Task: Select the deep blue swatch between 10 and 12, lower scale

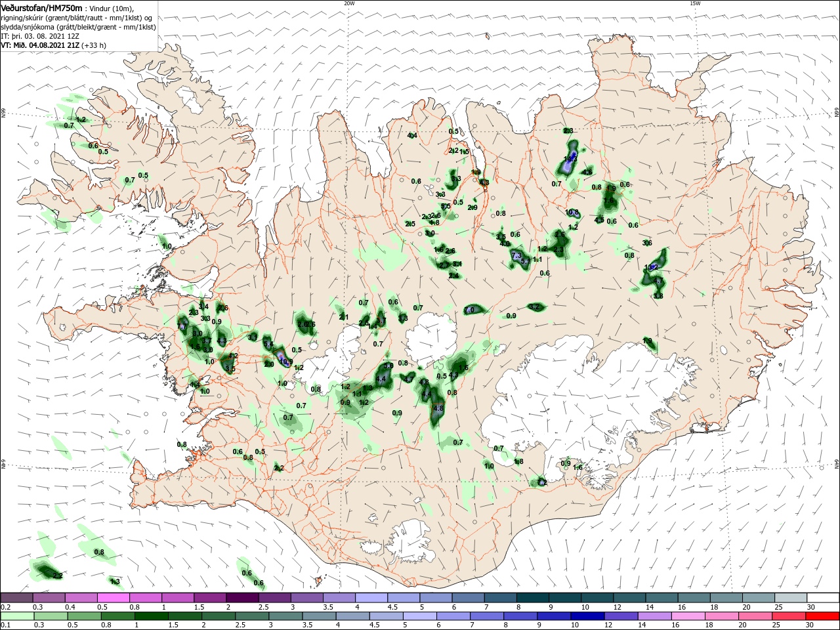Action: 587,616
